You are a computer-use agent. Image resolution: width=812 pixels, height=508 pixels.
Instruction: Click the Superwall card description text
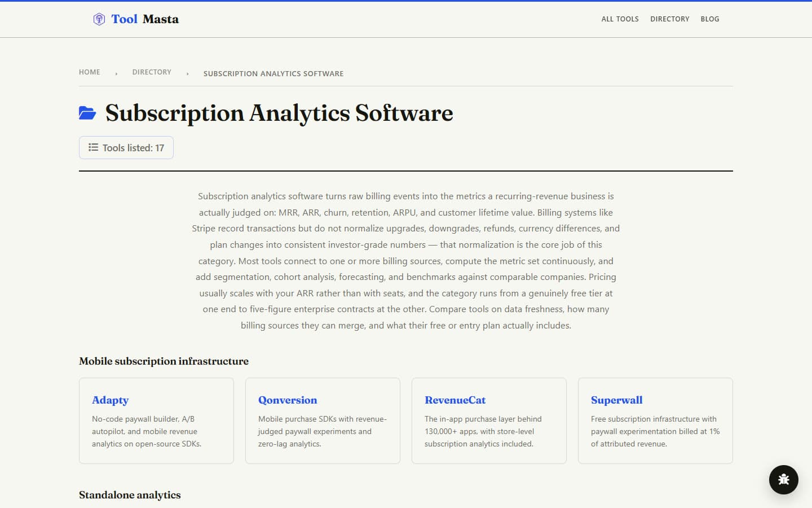[655, 431]
